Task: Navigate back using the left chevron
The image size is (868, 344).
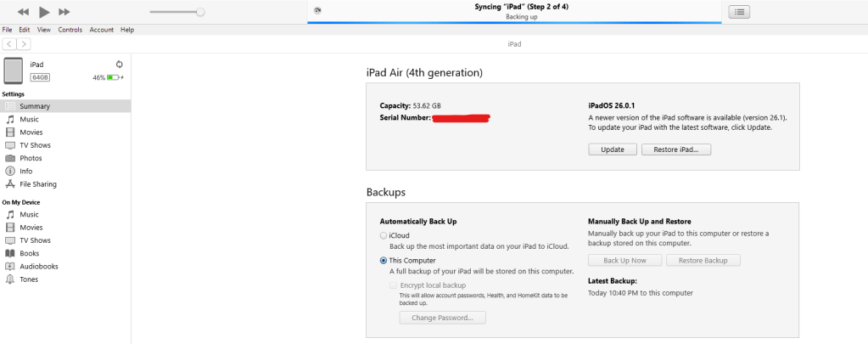Action: coord(9,43)
